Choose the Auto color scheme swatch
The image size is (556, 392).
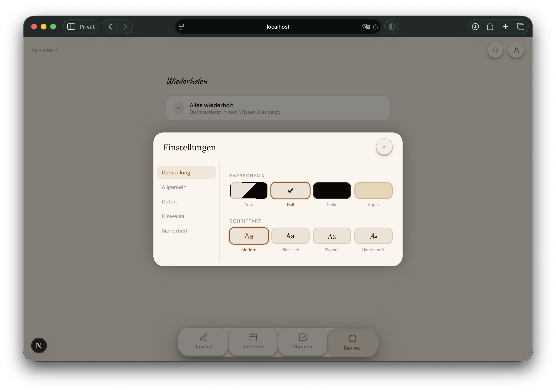tap(249, 191)
